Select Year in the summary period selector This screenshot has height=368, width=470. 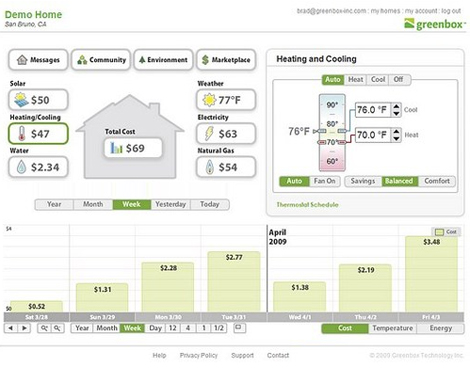[54, 204]
